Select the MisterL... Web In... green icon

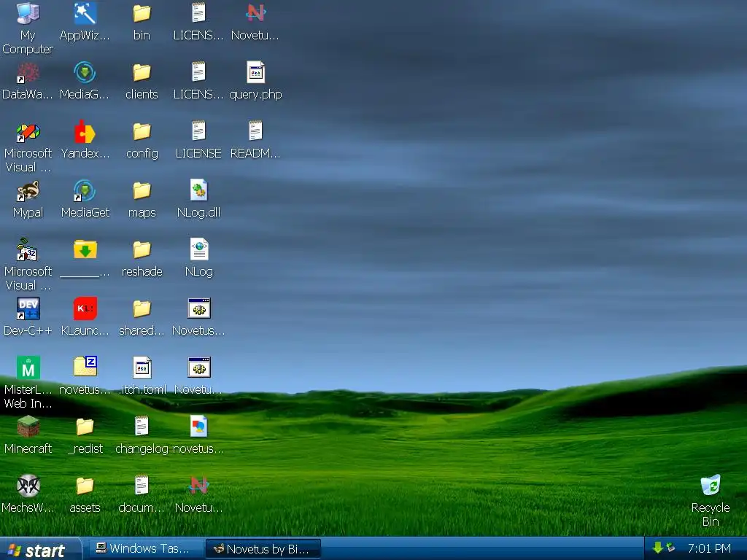pos(28,367)
